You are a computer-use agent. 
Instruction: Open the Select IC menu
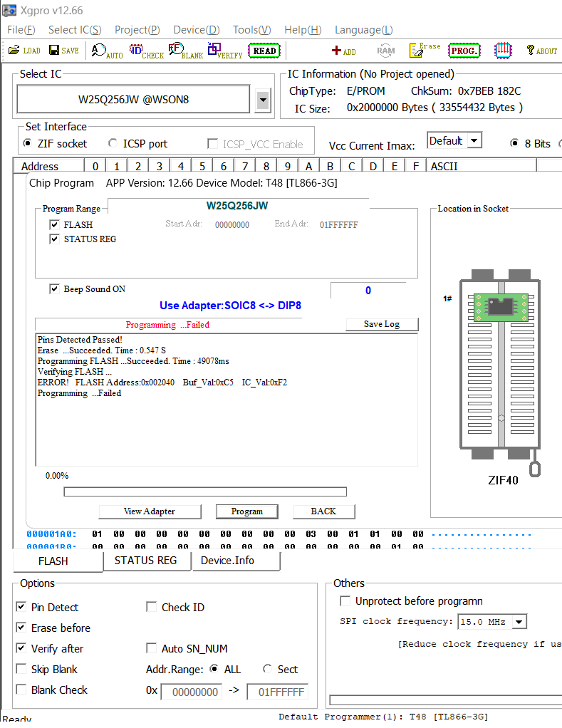click(x=75, y=30)
